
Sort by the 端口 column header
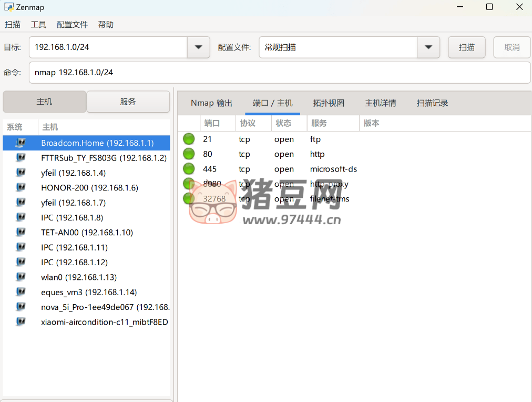212,123
